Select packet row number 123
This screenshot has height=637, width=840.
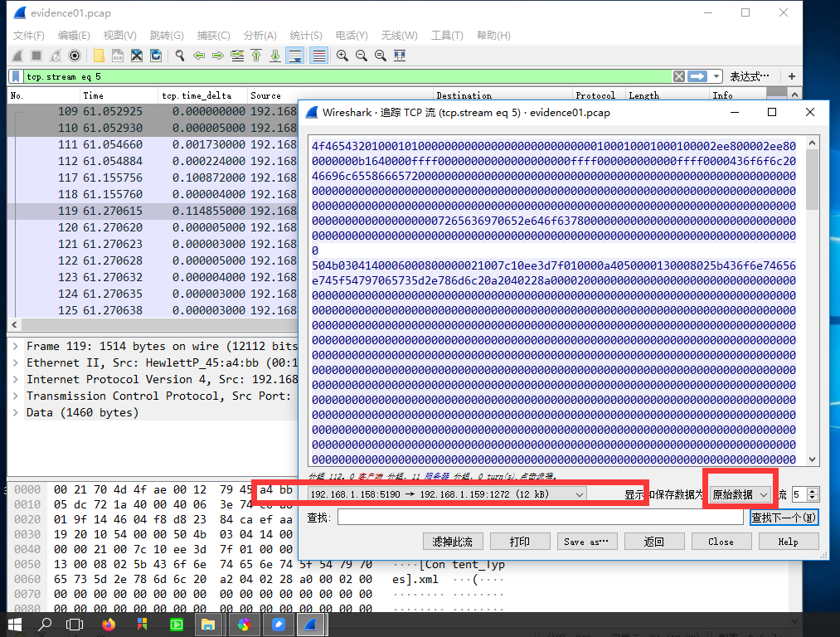pos(152,277)
